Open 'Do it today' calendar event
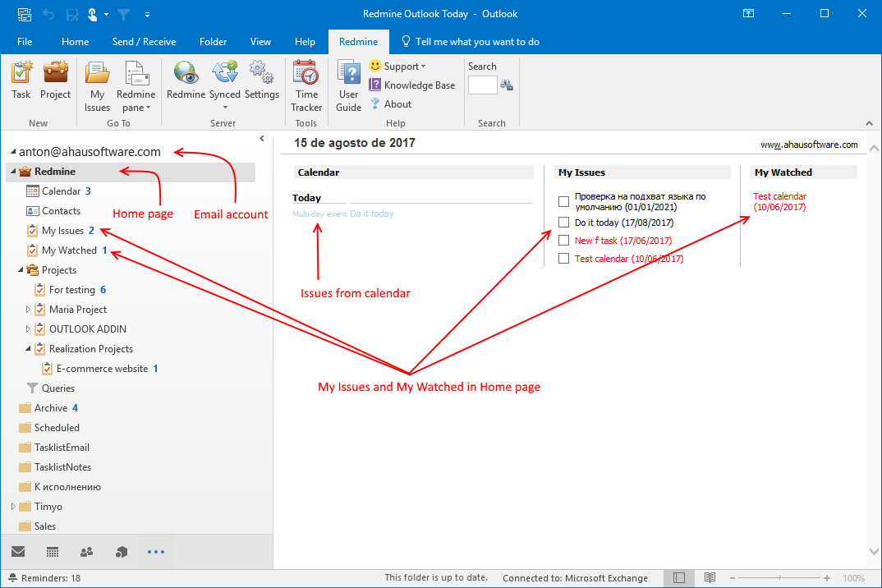 [372, 214]
